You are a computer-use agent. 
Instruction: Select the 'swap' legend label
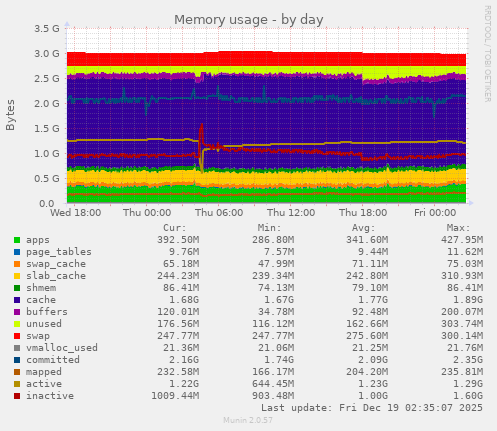point(38,336)
